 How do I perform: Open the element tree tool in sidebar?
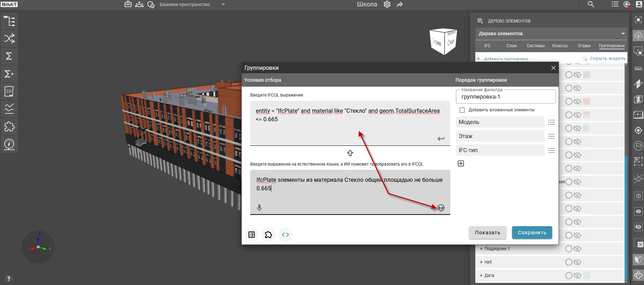click(9, 21)
